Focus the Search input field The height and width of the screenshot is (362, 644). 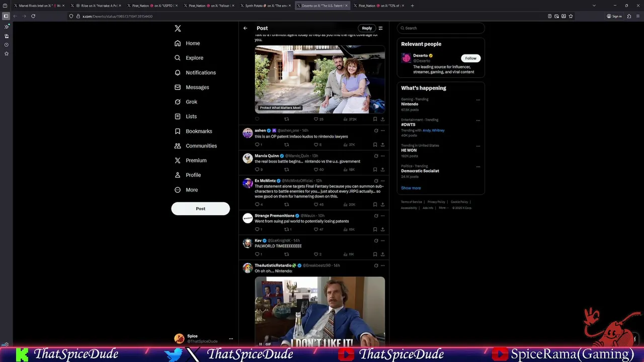coord(441,28)
